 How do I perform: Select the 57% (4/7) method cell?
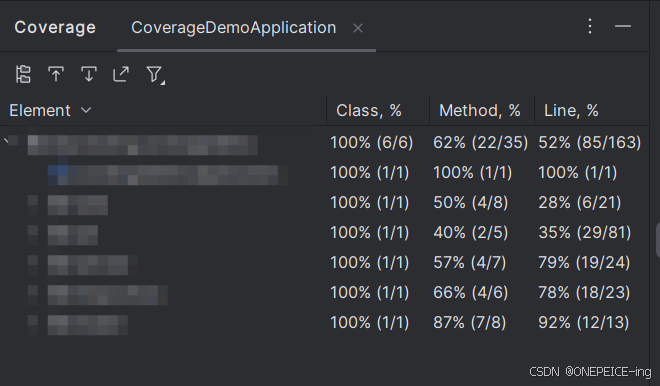(x=470, y=263)
